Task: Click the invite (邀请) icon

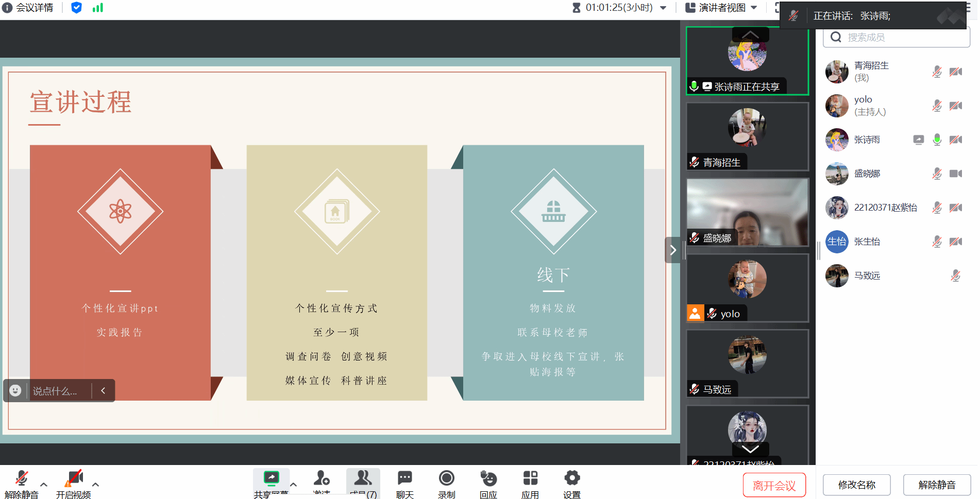Action: (322, 483)
